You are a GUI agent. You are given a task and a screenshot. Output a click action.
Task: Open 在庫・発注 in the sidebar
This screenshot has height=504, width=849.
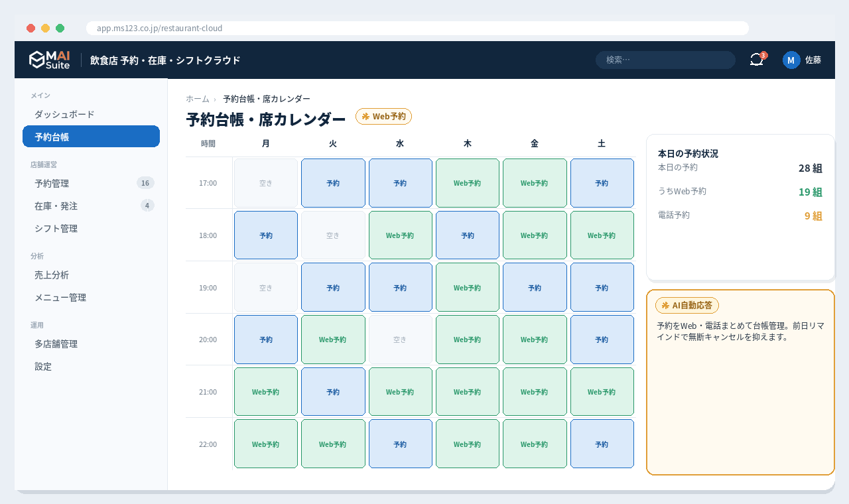point(91,206)
